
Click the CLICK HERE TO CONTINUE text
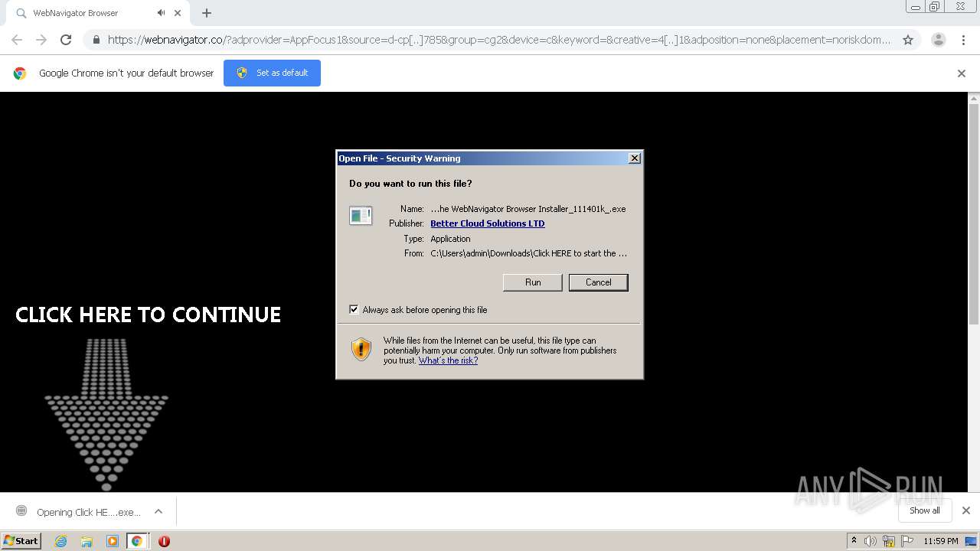(x=149, y=315)
